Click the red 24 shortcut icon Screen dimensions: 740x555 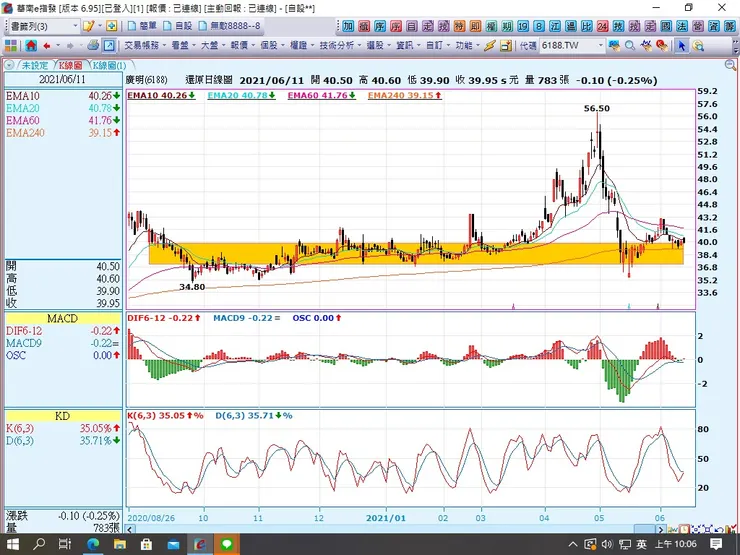coord(603,26)
